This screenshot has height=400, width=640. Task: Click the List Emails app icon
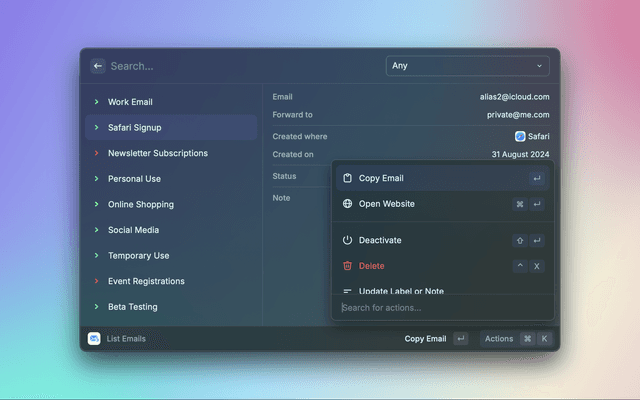pyautogui.click(x=94, y=339)
